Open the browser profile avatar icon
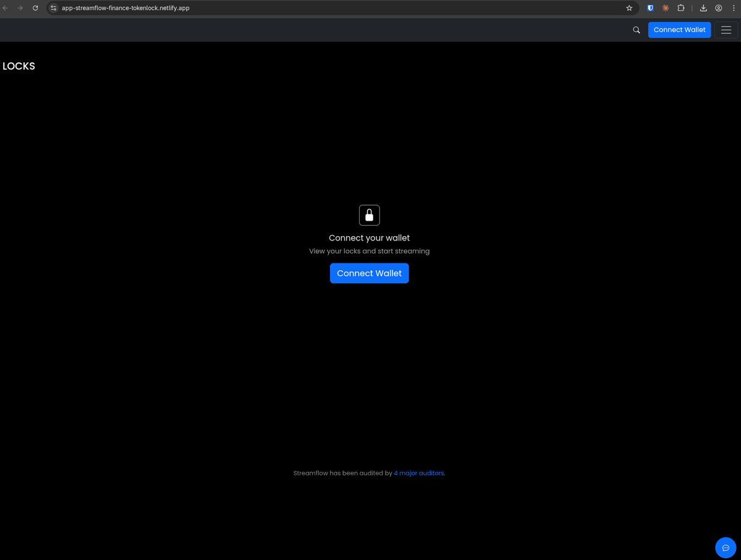 [x=718, y=8]
